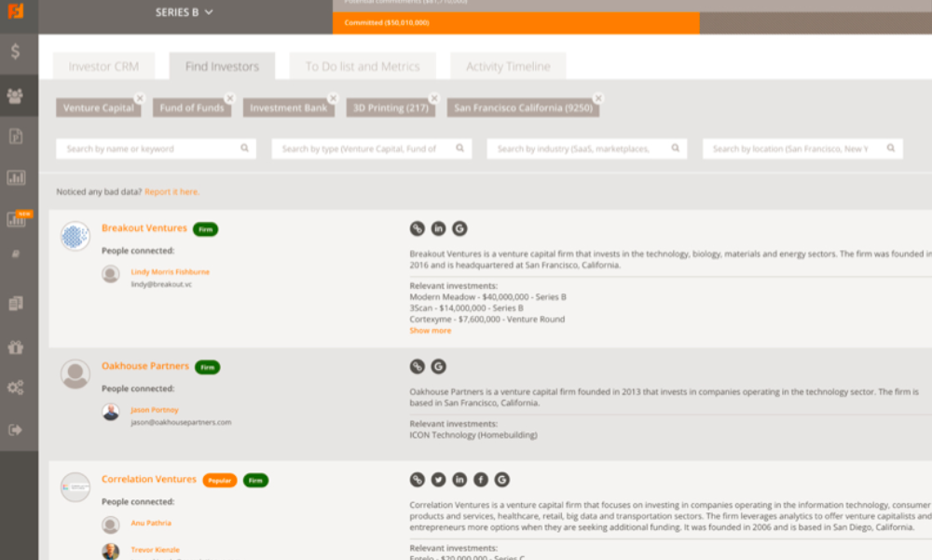Click magnifier icon in name or keyword search
Image resolution: width=932 pixels, height=560 pixels.
[244, 148]
